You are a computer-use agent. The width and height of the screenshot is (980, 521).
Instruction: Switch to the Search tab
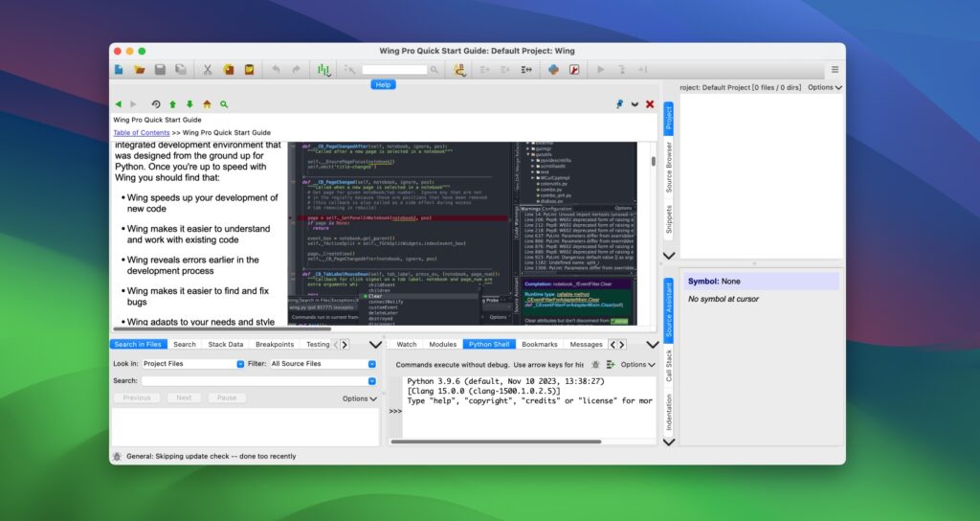pos(185,345)
